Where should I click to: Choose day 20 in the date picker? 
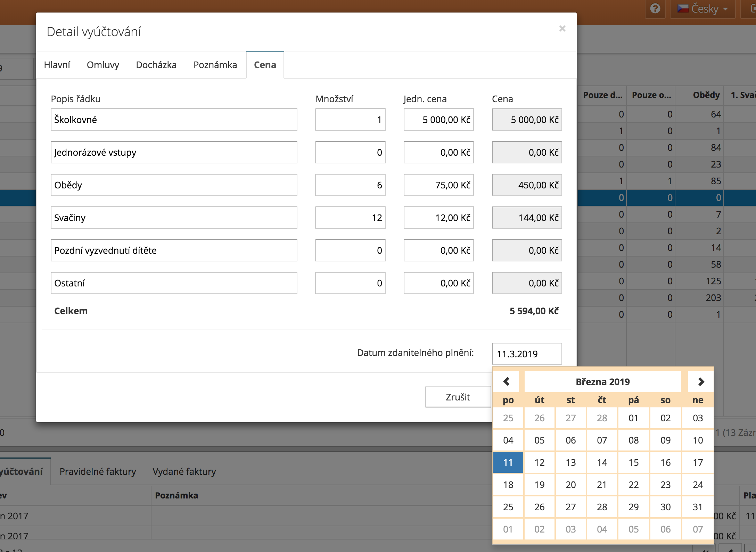pos(570,485)
